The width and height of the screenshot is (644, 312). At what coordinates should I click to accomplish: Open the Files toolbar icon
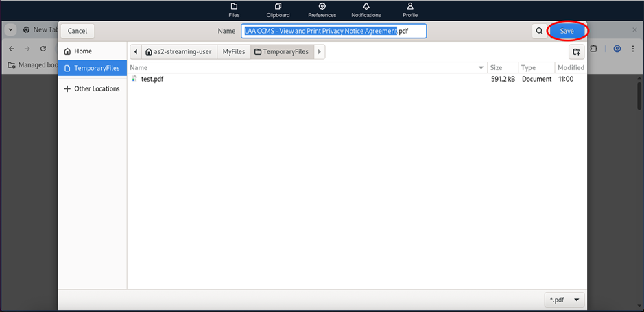(x=234, y=10)
